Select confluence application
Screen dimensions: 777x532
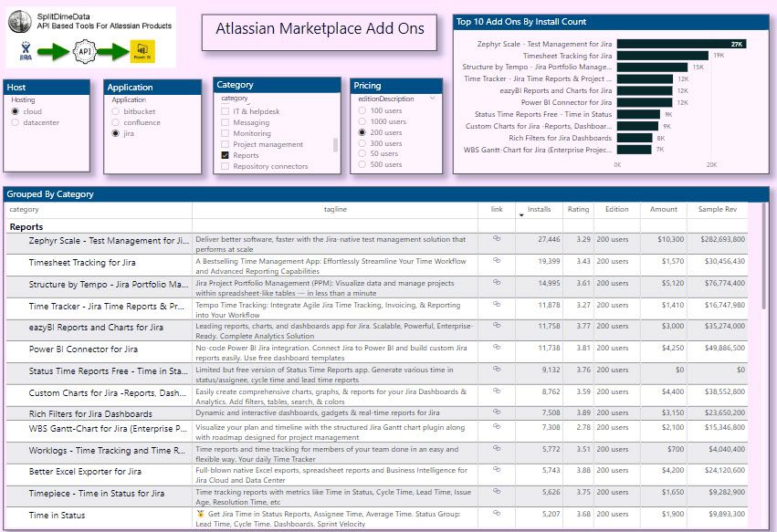[x=115, y=122]
